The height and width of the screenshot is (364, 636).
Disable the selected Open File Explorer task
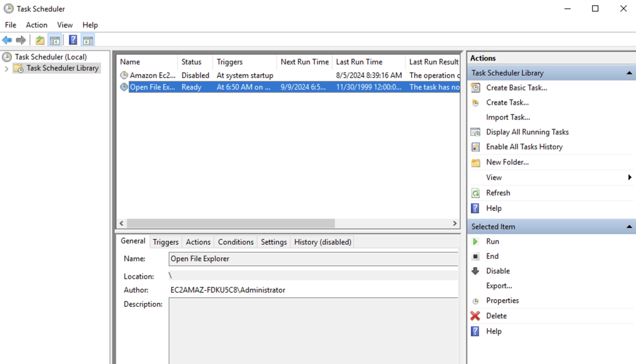[x=498, y=271]
